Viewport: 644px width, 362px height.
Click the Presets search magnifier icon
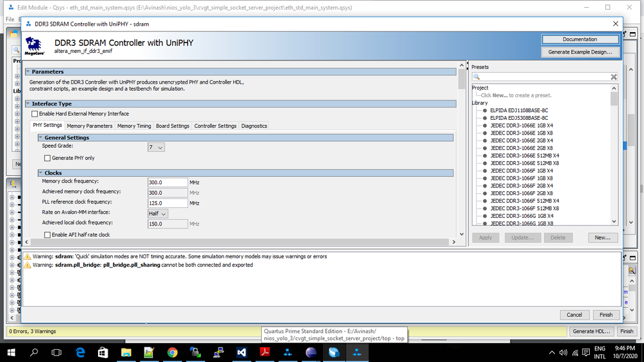[x=476, y=77]
